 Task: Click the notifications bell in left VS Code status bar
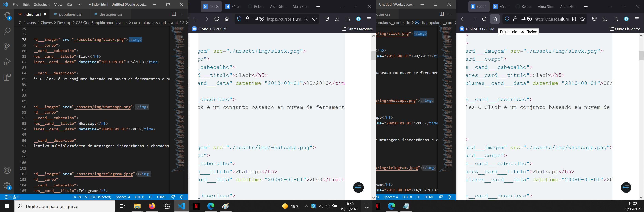tap(182, 197)
